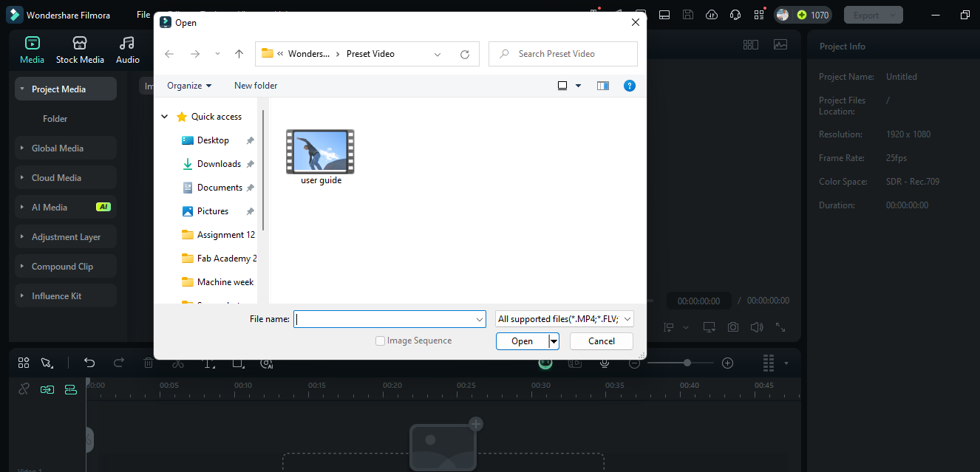Click the layout panel icon in title bar
This screenshot has width=980, height=472.
(664, 15)
